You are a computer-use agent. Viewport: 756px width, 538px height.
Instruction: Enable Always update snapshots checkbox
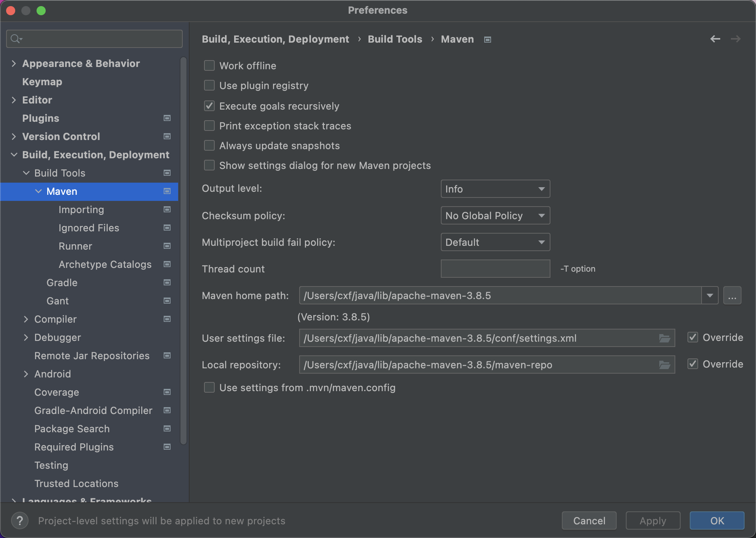pyautogui.click(x=209, y=145)
